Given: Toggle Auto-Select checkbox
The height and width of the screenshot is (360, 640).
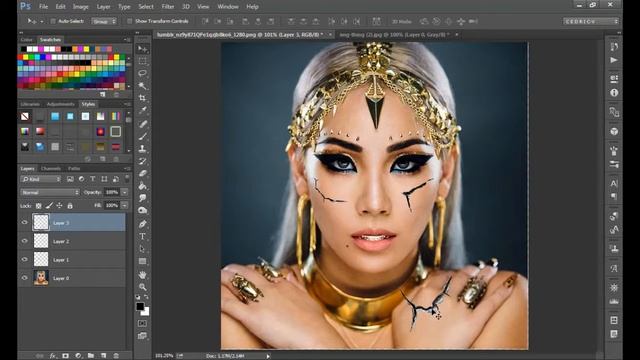Looking at the screenshot, I should (53, 21).
